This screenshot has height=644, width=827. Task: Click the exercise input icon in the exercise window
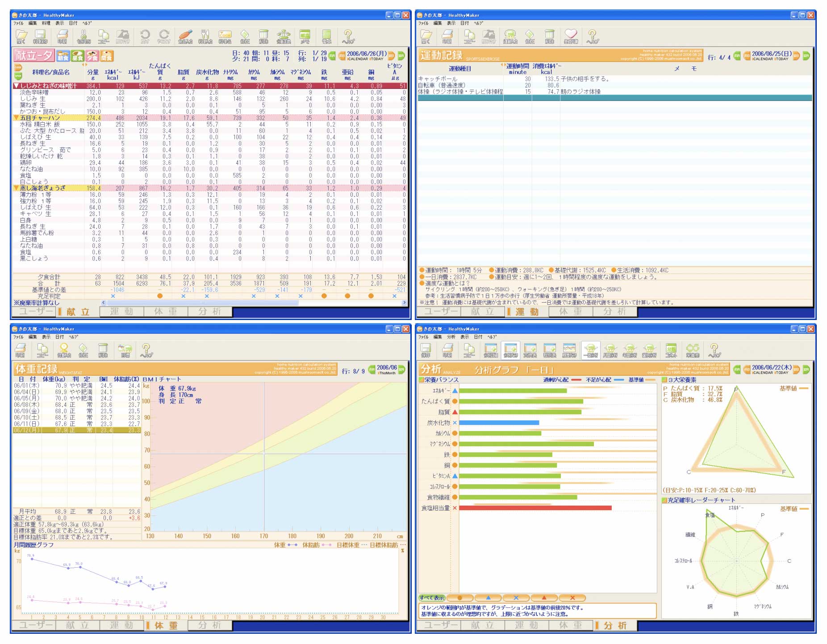pyautogui.click(x=510, y=36)
